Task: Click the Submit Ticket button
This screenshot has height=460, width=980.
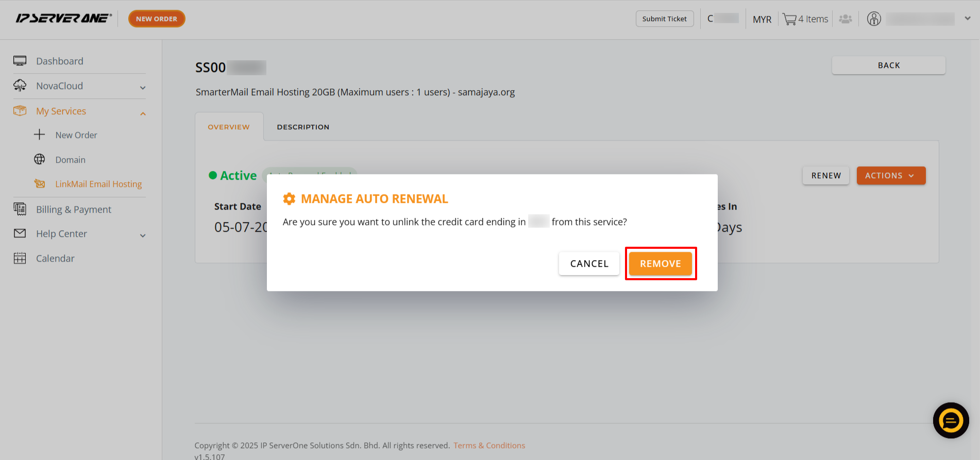Action: [665, 19]
